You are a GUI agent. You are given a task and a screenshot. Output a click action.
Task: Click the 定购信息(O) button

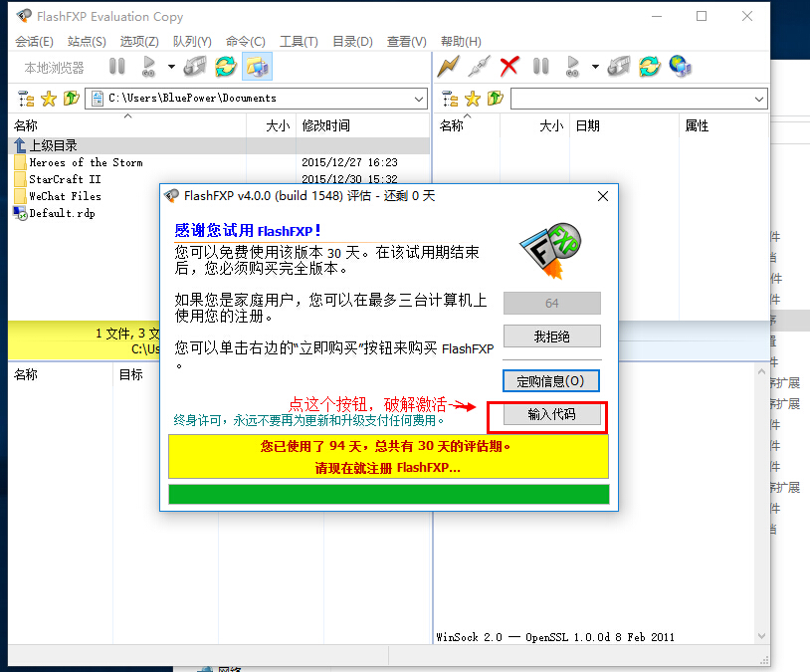[x=550, y=381]
